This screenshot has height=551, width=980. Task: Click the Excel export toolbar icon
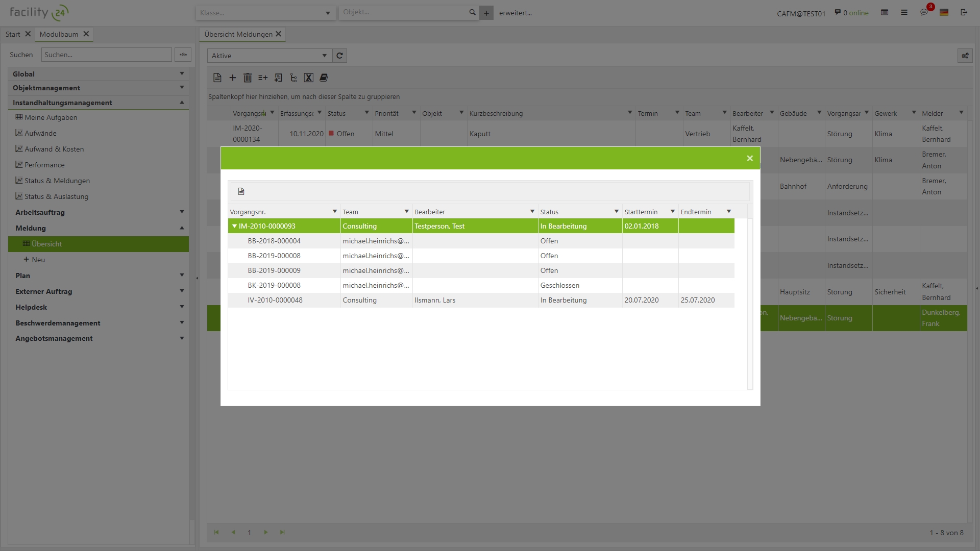[x=308, y=78]
